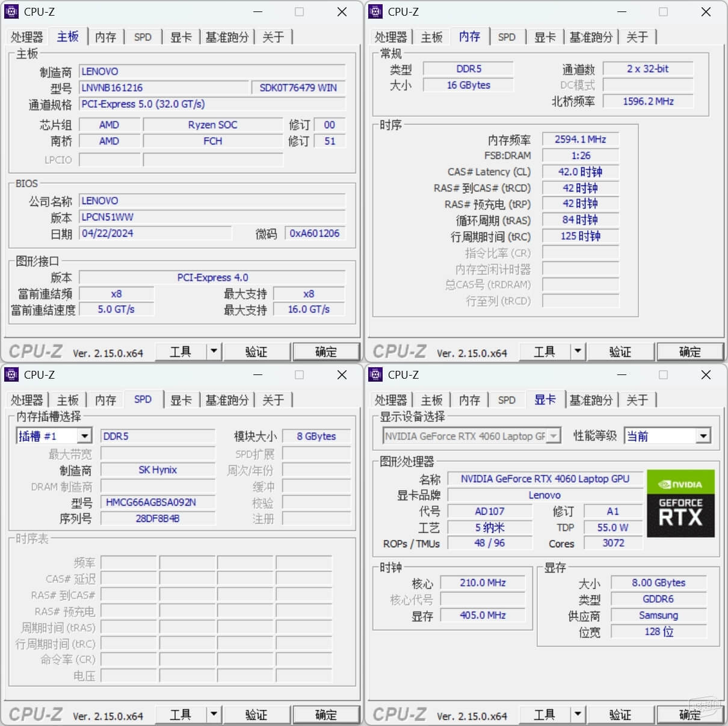Switch to 主板 tab in memory window
This screenshot has width=728, height=726.
431,37
